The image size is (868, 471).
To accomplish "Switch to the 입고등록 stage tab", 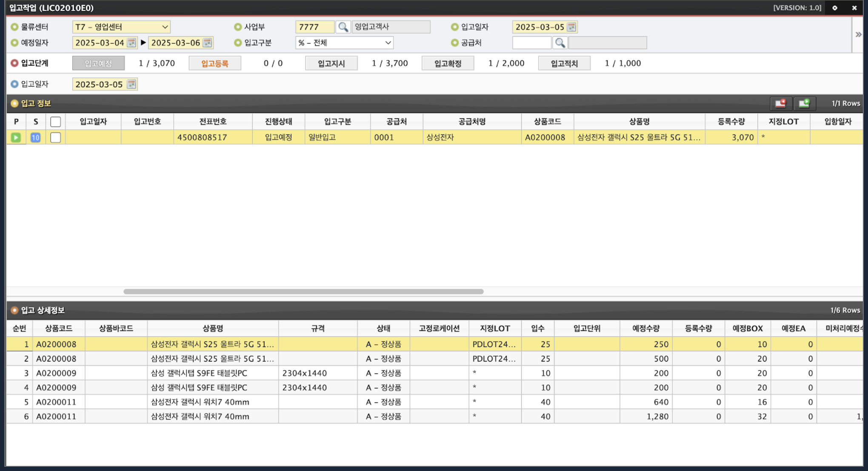I will coord(215,63).
